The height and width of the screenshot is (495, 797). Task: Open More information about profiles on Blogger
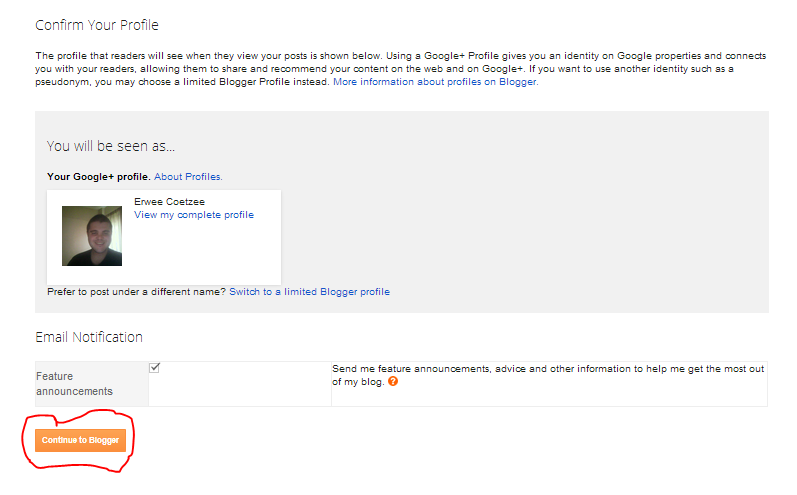435,82
